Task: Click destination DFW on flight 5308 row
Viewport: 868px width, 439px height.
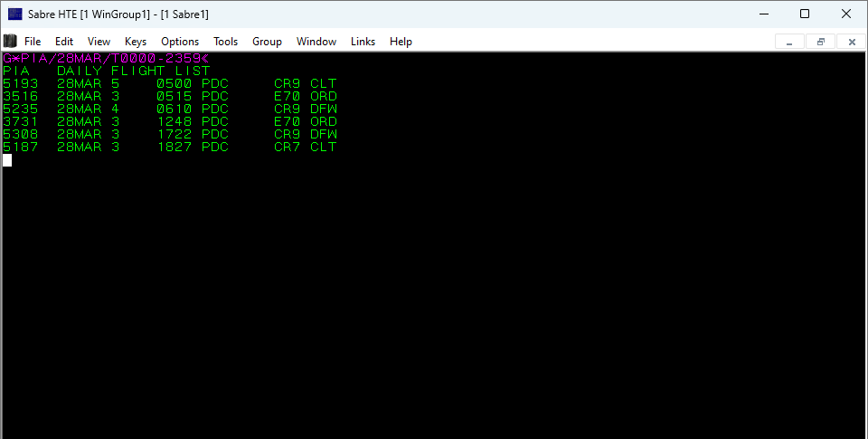Action: [324, 135]
